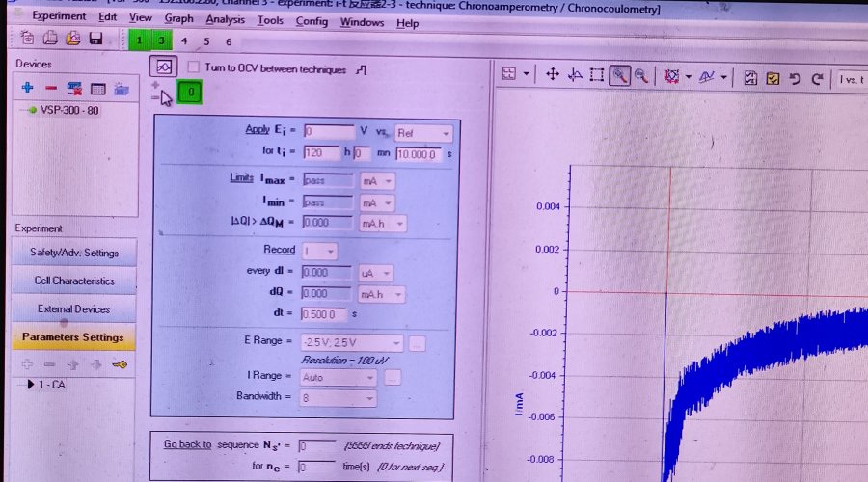
Task: Click the dt time interval input field
Action: click(x=324, y=313)
